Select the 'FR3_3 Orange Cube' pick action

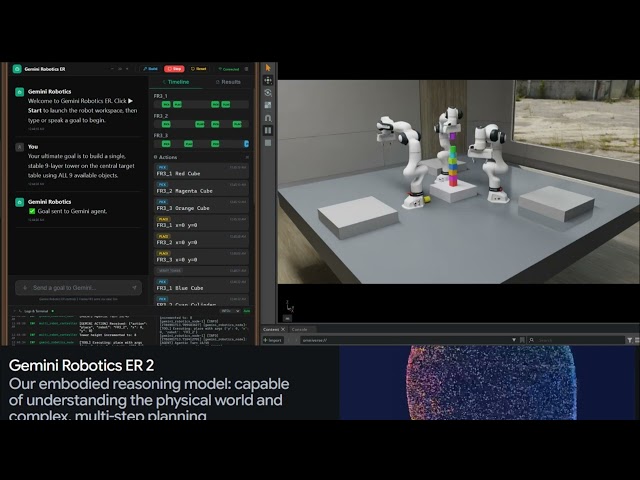tap(202, 205)
